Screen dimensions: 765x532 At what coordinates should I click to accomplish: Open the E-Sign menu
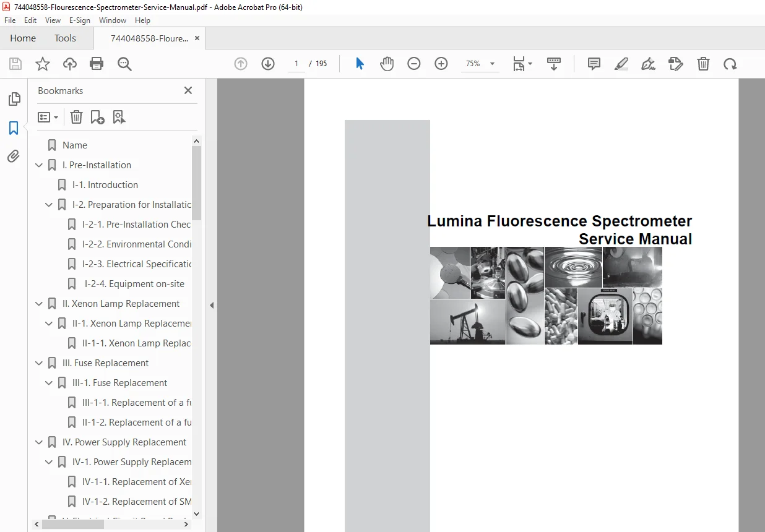tap(80, 20)
